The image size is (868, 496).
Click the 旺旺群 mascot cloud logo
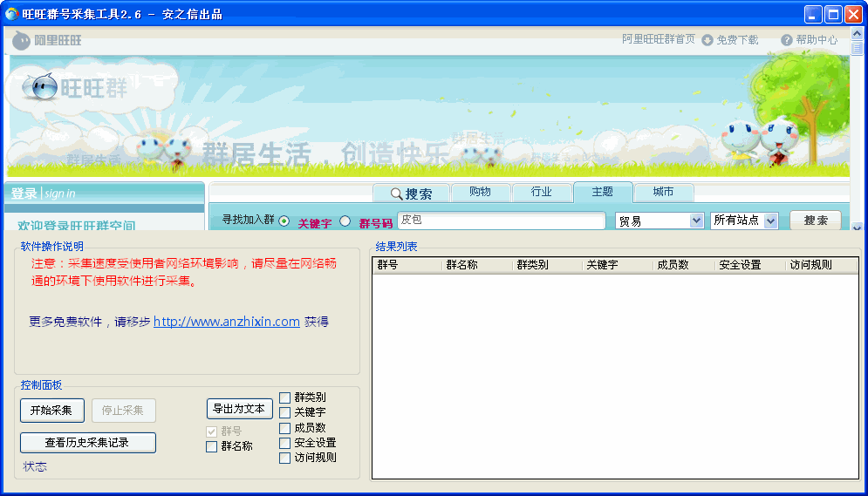(70, 88)
